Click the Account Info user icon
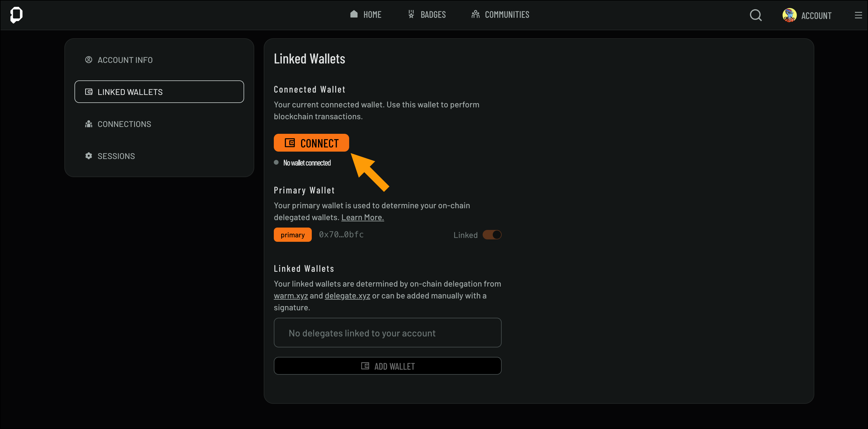The width and height of the screenshot is (868, 429). [x=89, y=60]
